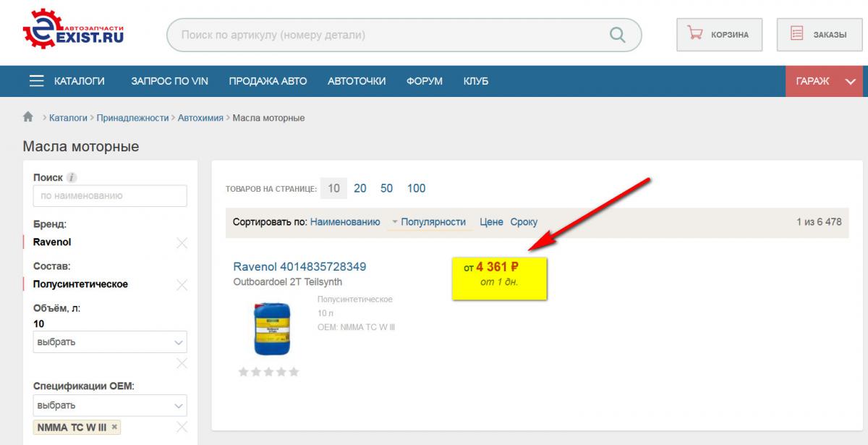
Task: Clear the NMMA TC W III tag
Action: click(114, 427)
